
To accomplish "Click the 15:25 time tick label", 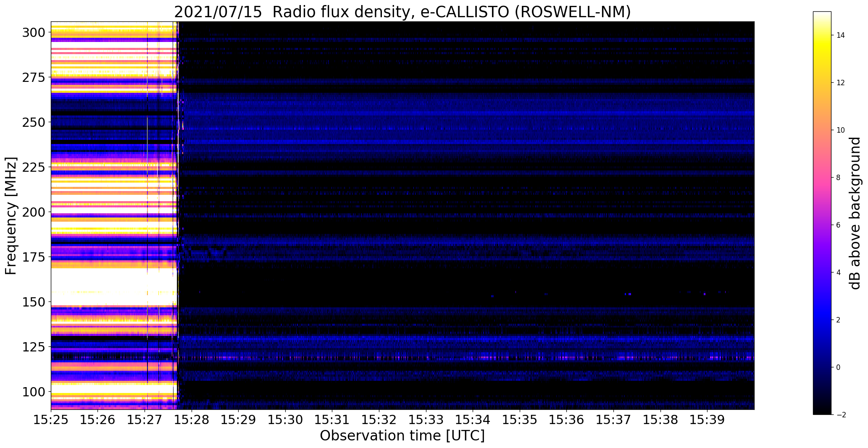I will coord(51,420).
